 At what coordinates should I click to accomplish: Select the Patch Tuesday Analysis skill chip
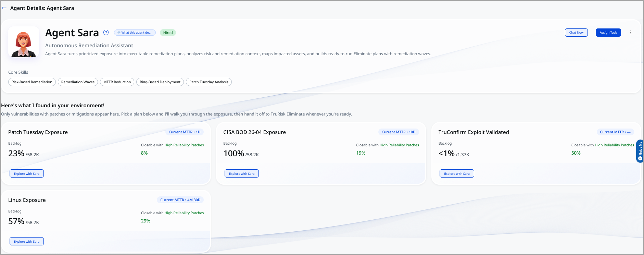tap(209, 82)
